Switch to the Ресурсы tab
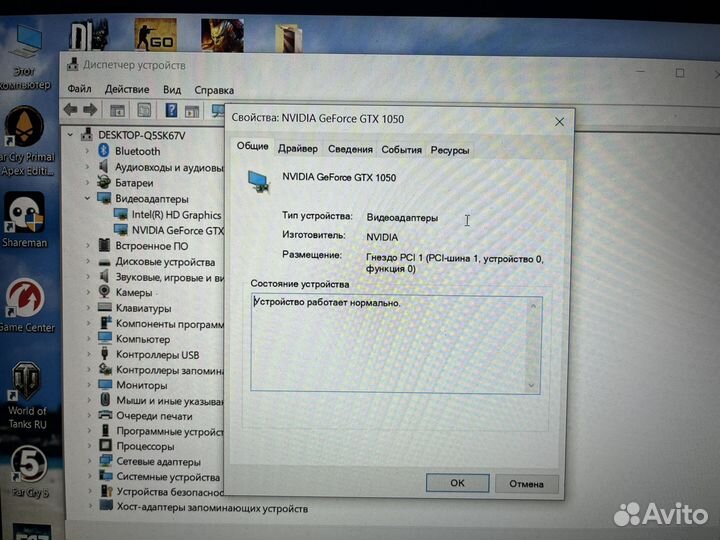 (450, 150)
